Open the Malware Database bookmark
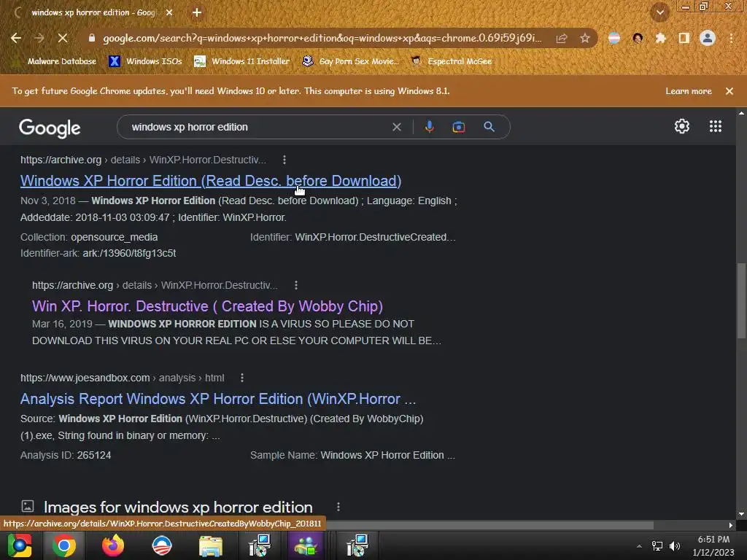Screen dimensions: 747x560 [x=55, y=61]
